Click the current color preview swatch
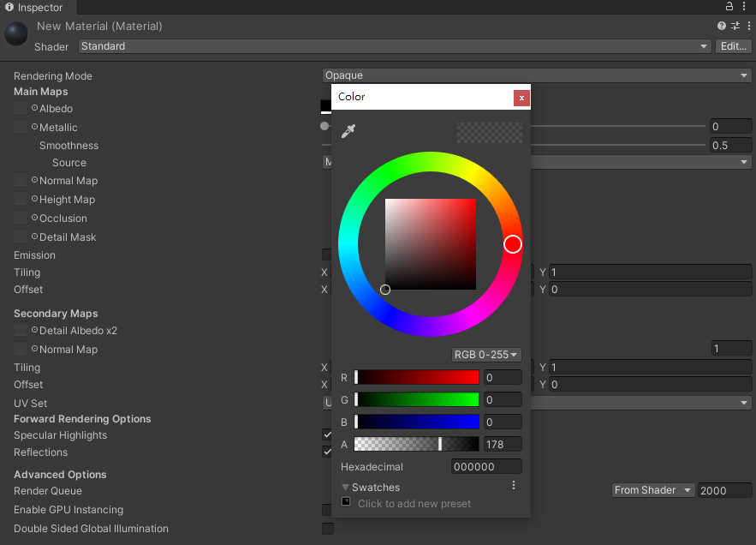Viewport: 756px width, 545px height. point(490,132)
